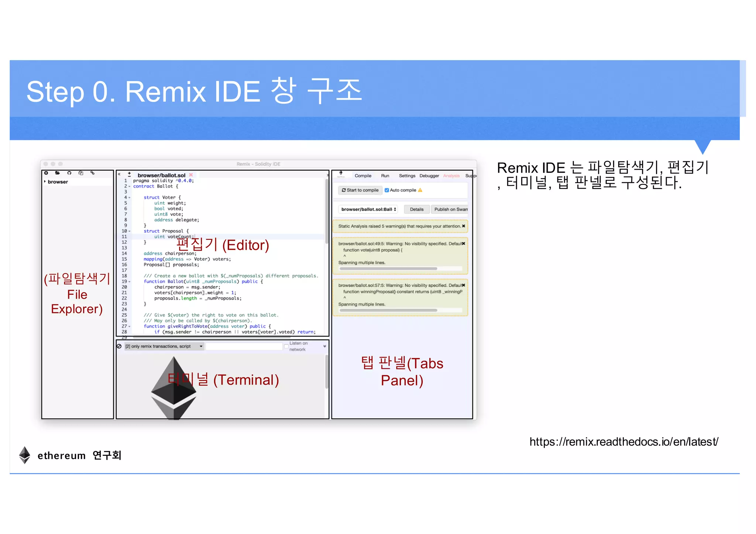Image resolution: width=756 pixels, height=534 pixels.
Task: Switch to the Run tab
Action: 385,176
